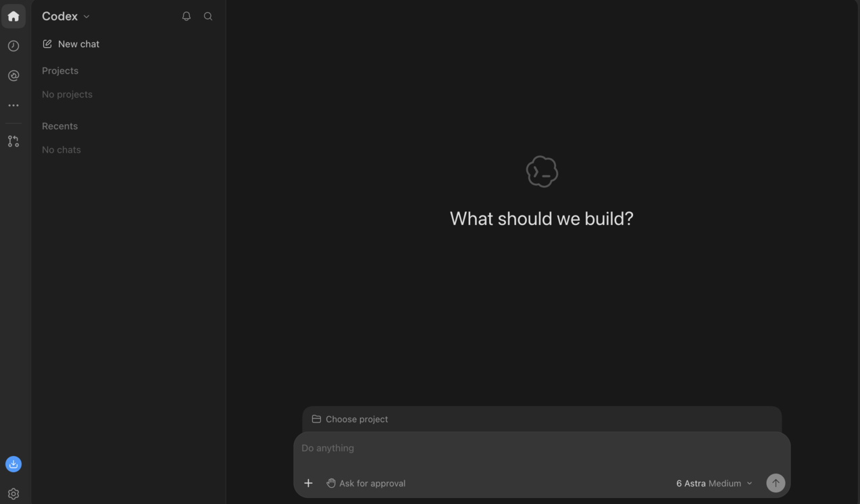Click the No projects text
Screen dimensions: 860x504
tap(67, 95)
